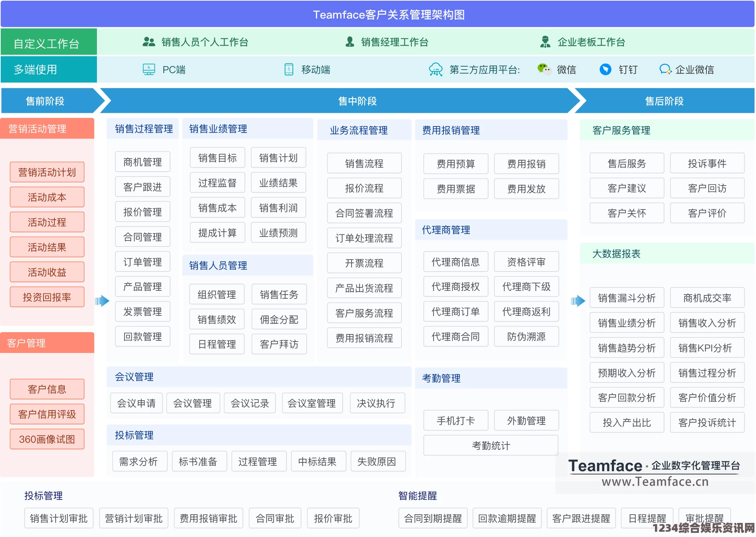The width and height of the screenshot is (756, 537).
Task: Click the 失败原因 box
Action: click(378, 461)
